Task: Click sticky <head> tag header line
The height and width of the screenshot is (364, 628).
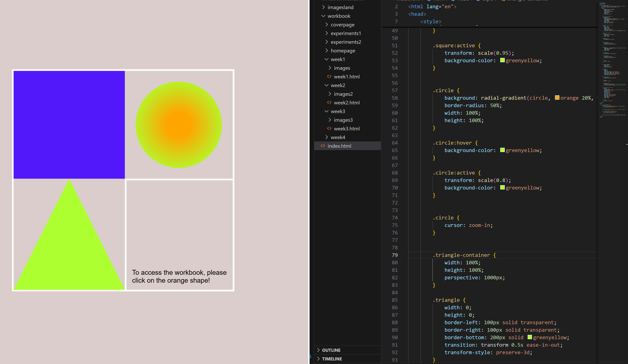Action: pyautogui.click(x=417, y=14)
